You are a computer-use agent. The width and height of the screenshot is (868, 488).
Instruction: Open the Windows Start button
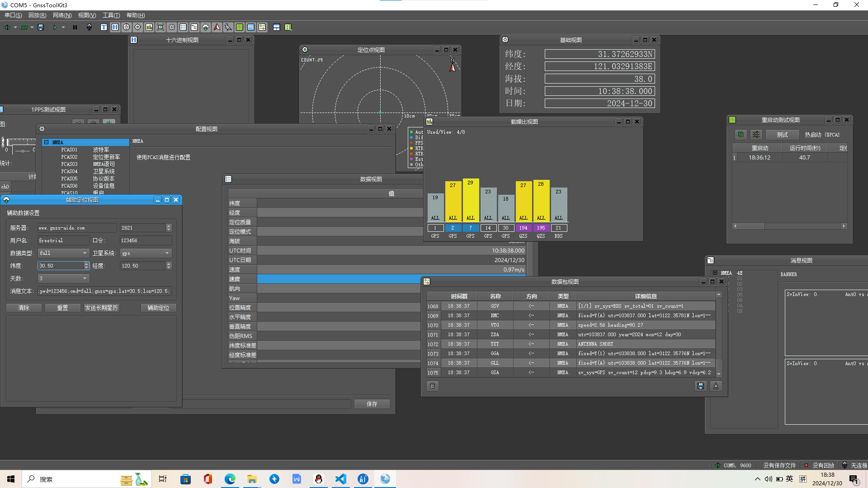11,479
